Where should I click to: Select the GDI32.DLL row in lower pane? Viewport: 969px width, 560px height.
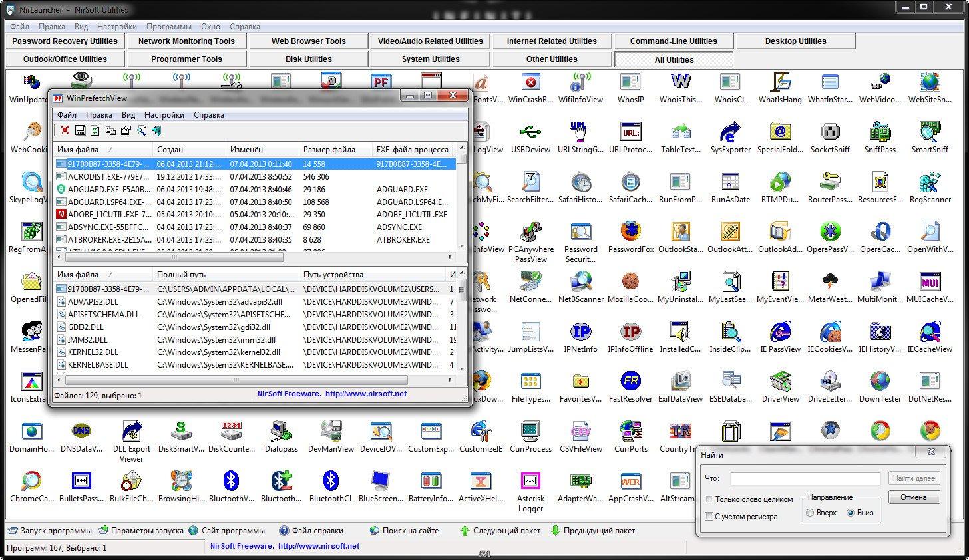click(x=254, y=327)
